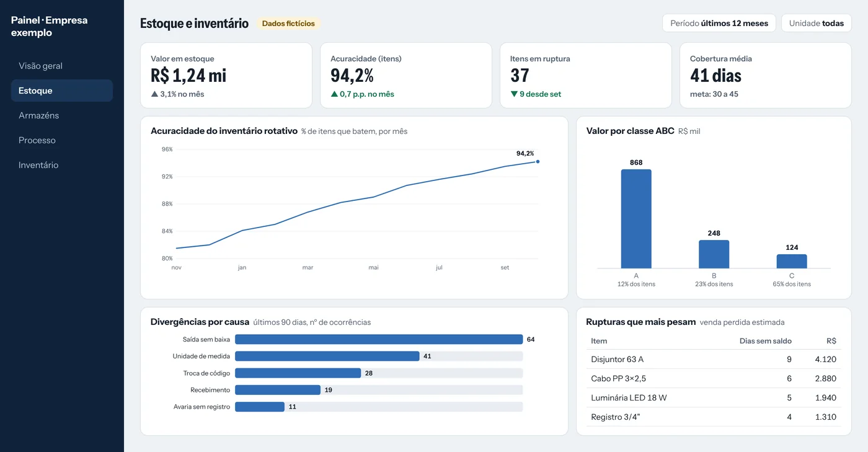Click the class C bar labeled 124

(x=792, y=261)
